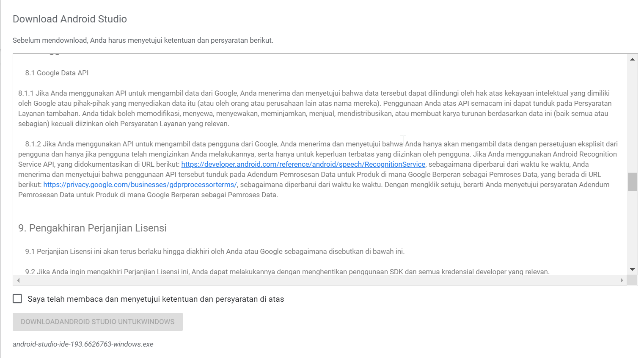Click the vertical scrollbar thumb

pos(633,182)
